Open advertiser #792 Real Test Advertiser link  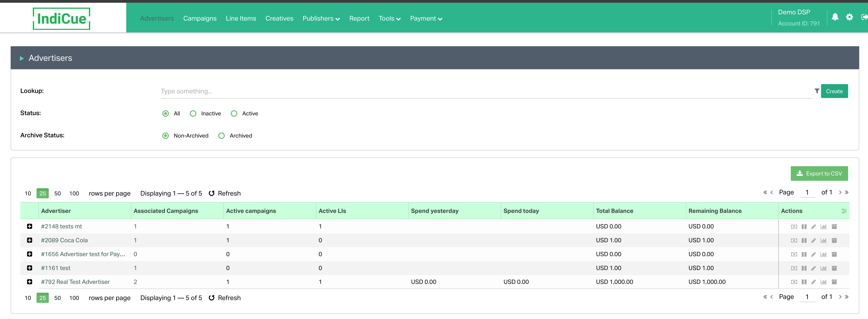pyautogui.click(x=75, y=282)
